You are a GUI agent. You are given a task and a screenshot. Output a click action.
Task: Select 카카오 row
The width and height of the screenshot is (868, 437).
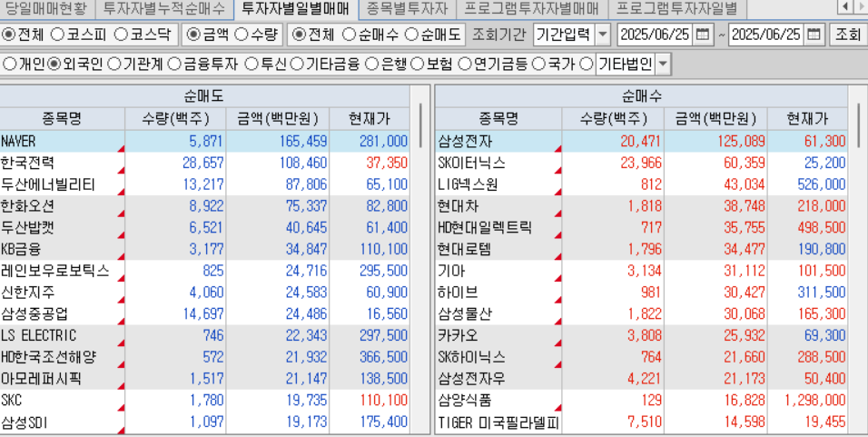pos(641,335)
